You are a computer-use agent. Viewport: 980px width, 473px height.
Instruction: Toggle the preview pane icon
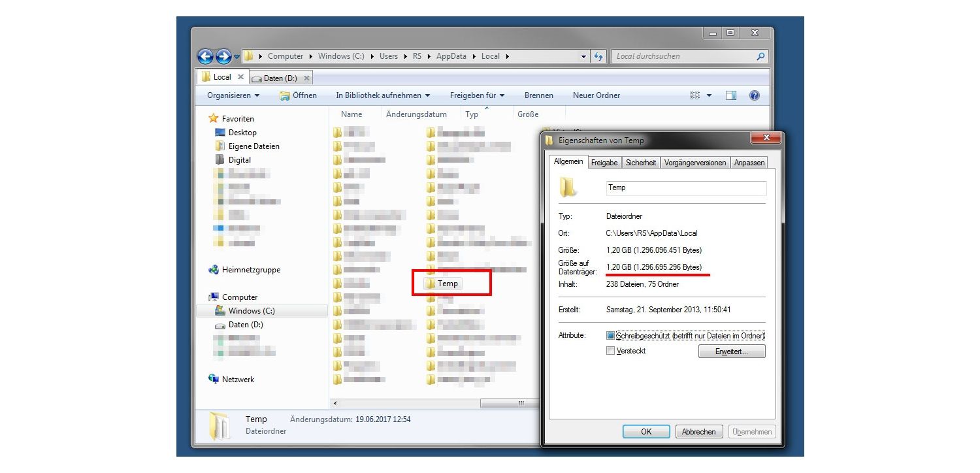[731, 95]
